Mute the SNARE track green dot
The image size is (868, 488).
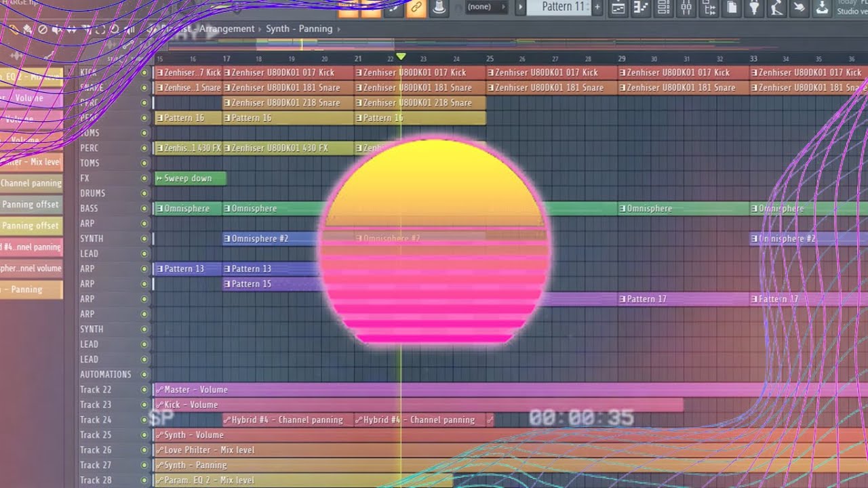(x=144, y=87)
